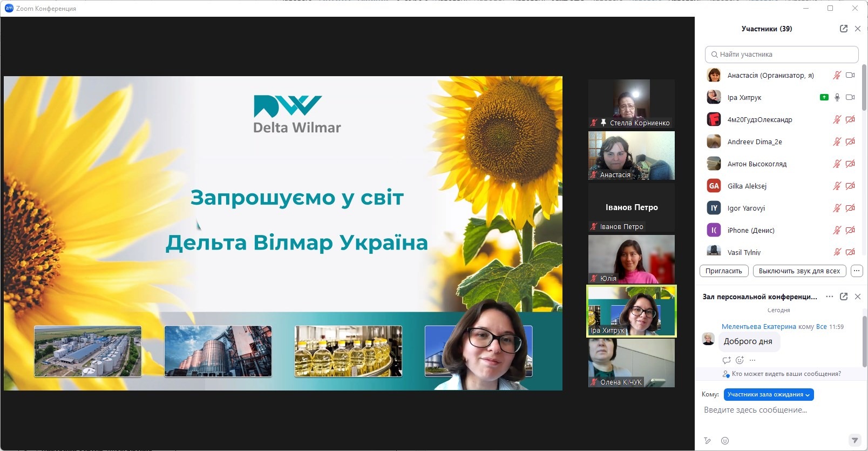Image resolution: width=868 pixels, height=451 pixels.
Task: Select participant name Andreev Dima_2e
Action: click(x=755, y=142)
